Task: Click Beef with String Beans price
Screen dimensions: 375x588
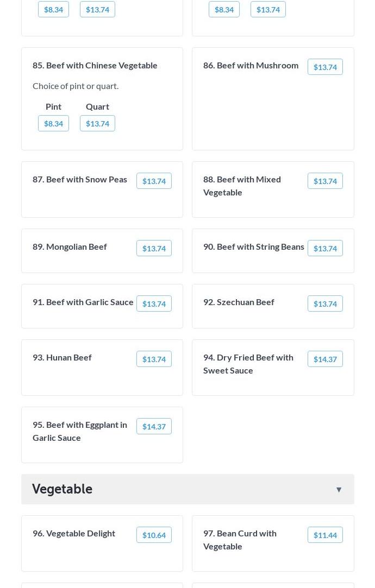Action: pos(325,249)
